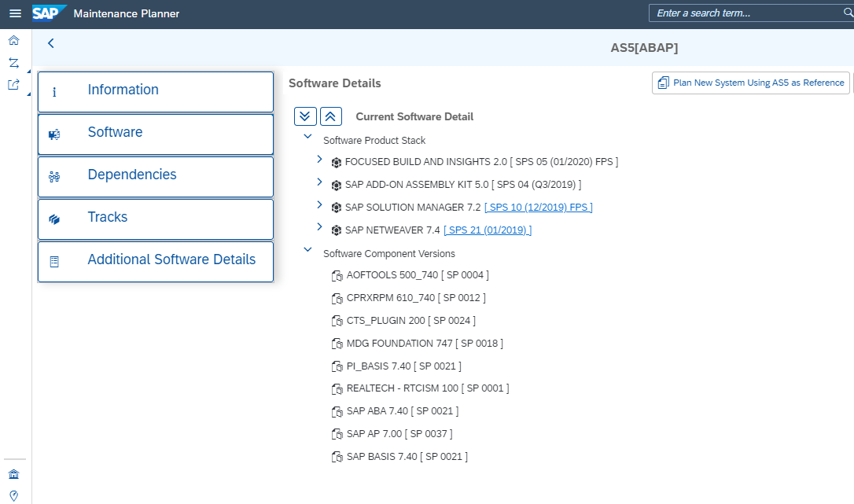Click Plan New System Using AS5 button

(750, 83)
